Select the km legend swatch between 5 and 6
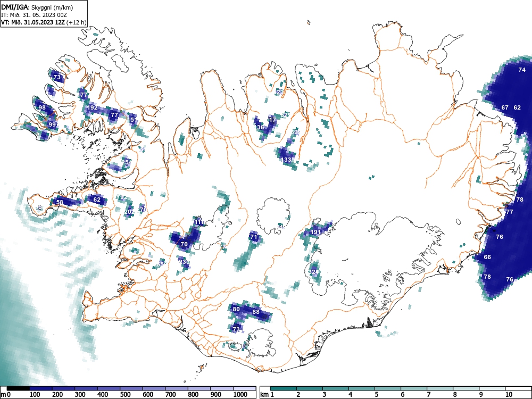The width and height of the screenshot is (532, 399). pos(388,388)
